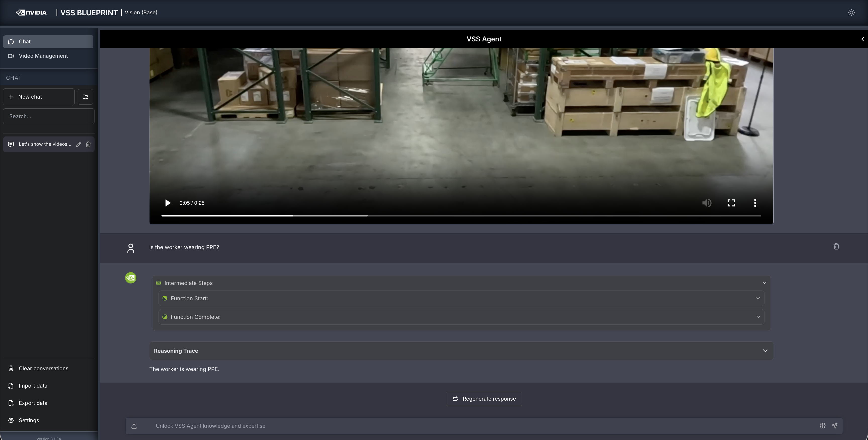This screenshot has height=440, width=868.
Task: Rename the 'Let's show the videos' chat via the pencil icon
Action: (78, 144)
